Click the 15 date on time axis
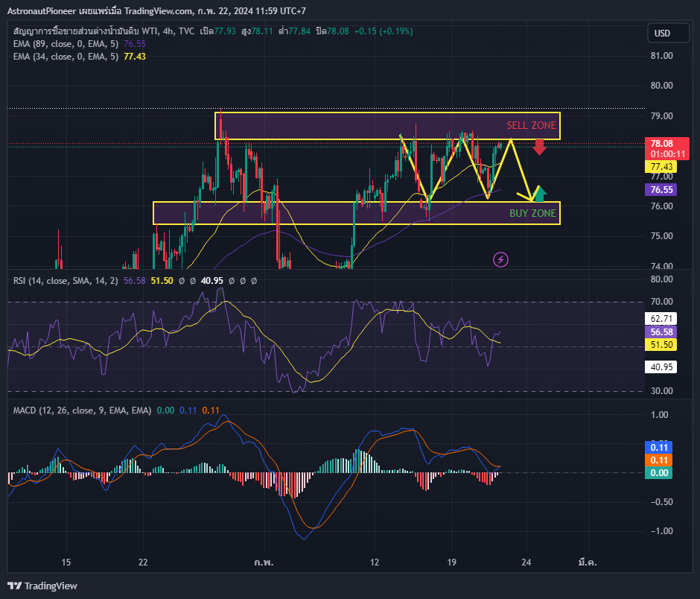 [66, 562]
